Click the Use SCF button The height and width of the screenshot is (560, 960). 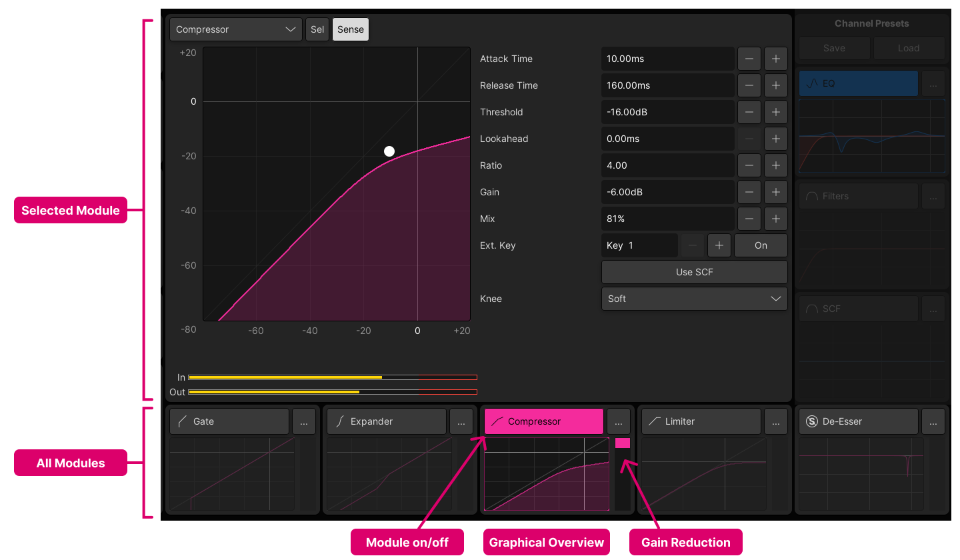coord(694,272)
